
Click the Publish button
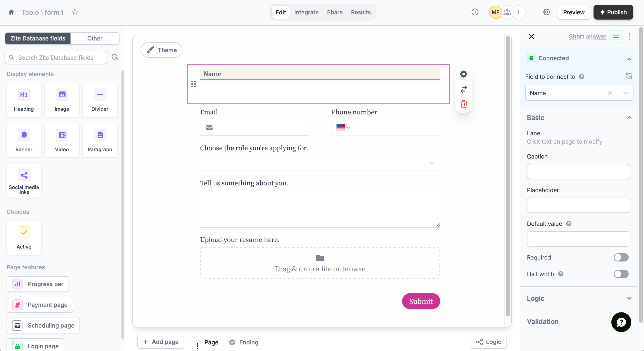613,12
